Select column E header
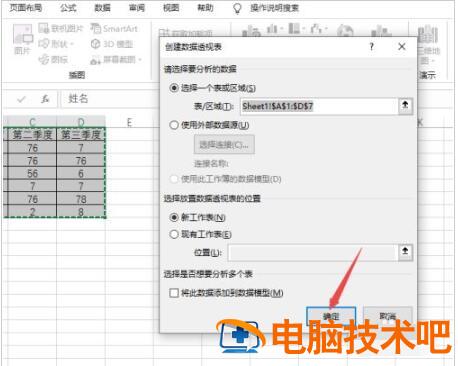 pos(129,122)
